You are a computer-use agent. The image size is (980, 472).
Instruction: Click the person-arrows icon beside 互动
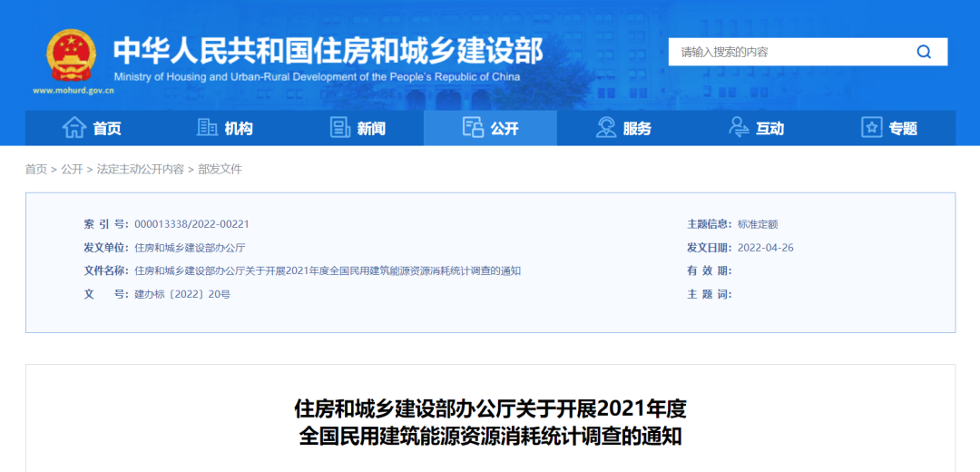[x=739, y=128]
